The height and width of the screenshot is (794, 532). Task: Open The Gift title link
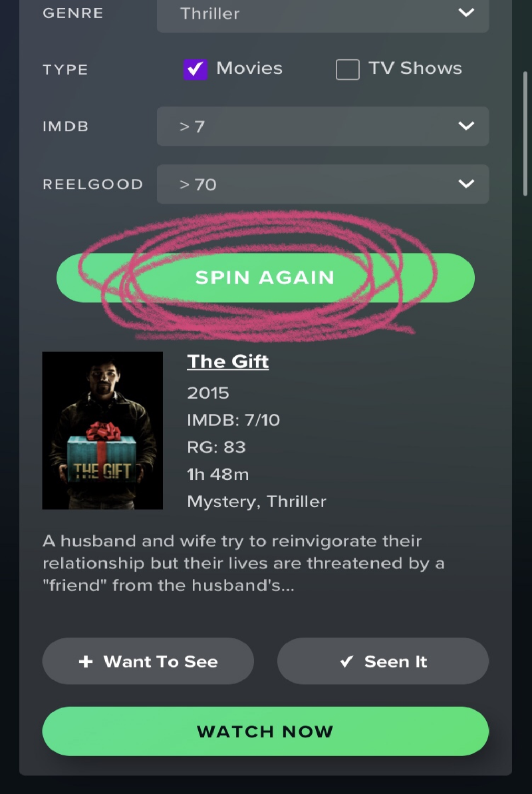(x=228, y=361)
